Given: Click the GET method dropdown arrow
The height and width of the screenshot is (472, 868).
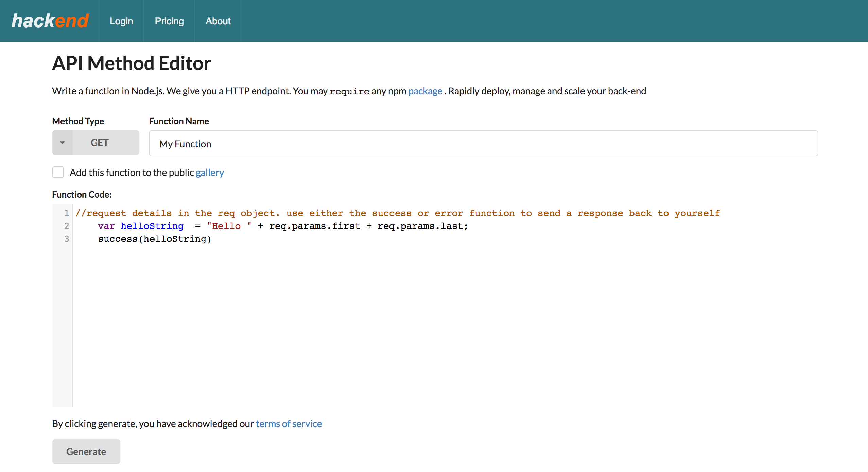Looking at the screenshot, I should click(62, 142).
